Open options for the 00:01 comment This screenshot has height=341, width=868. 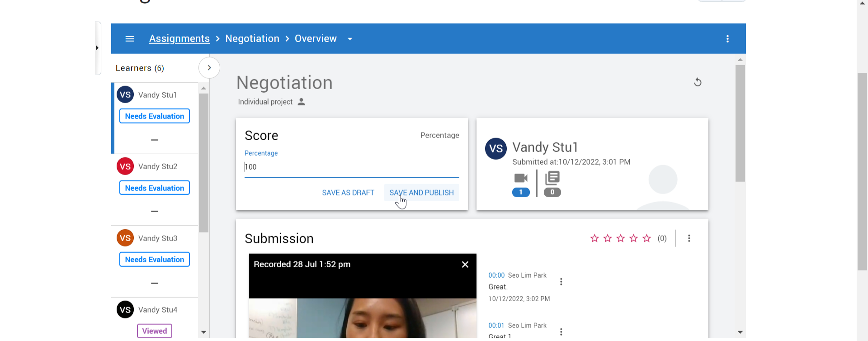pos(561,332)
